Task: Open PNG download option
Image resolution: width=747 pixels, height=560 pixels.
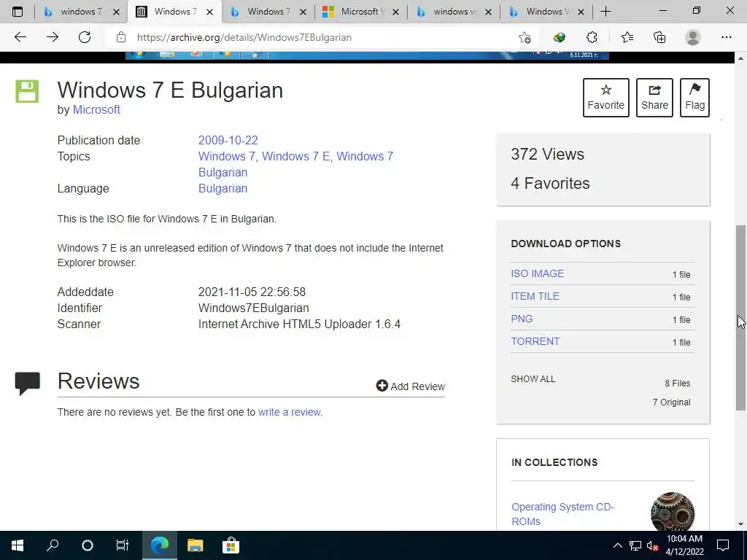Action: point(522,319)
